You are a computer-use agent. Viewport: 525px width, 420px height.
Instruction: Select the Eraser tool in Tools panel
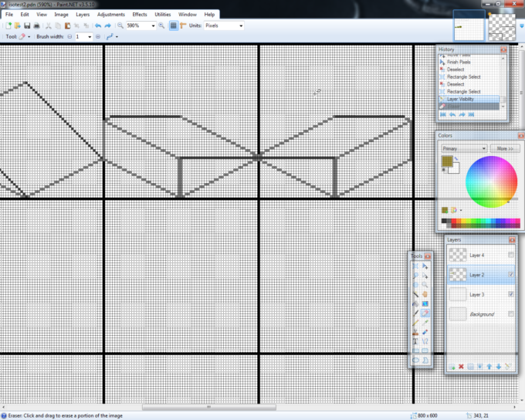click(x=425, y=313)
